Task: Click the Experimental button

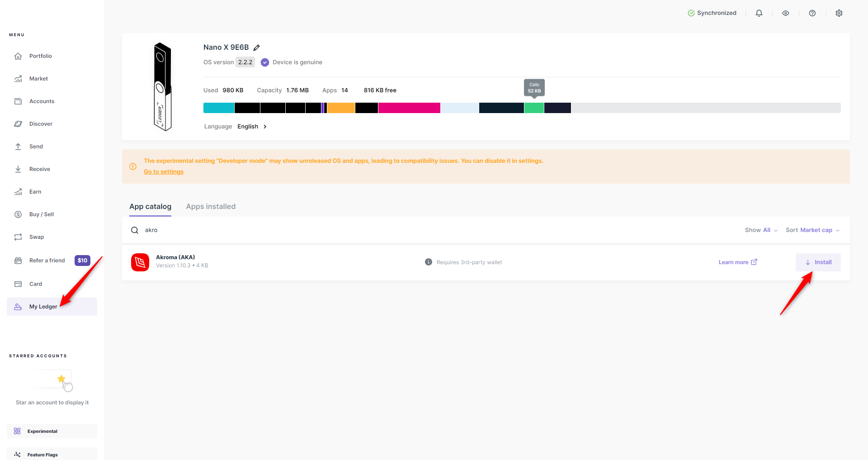Action: click(52, 431)
